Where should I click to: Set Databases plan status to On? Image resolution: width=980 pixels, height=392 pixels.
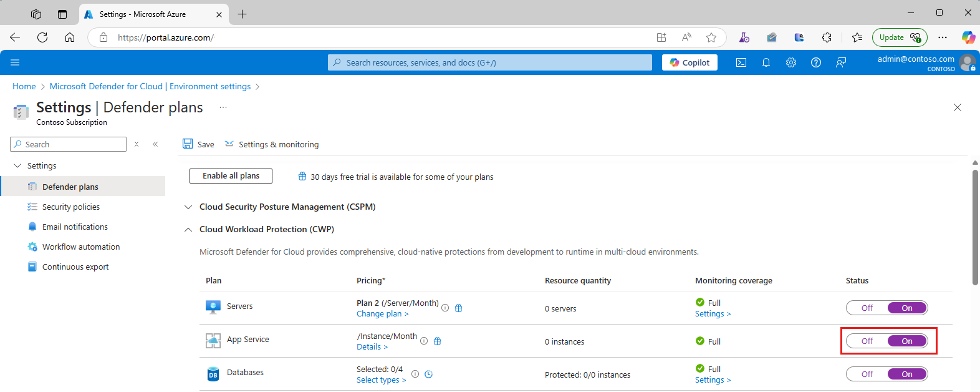[907, 374]
